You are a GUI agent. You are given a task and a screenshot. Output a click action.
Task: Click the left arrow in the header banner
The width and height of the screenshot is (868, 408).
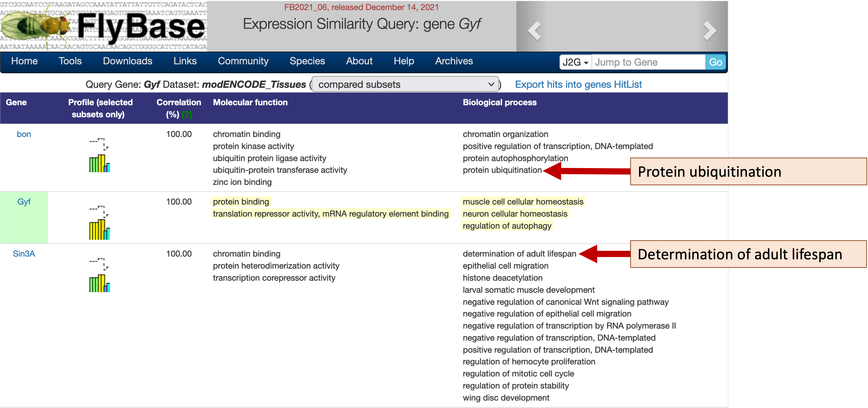[x=534, y=31]
